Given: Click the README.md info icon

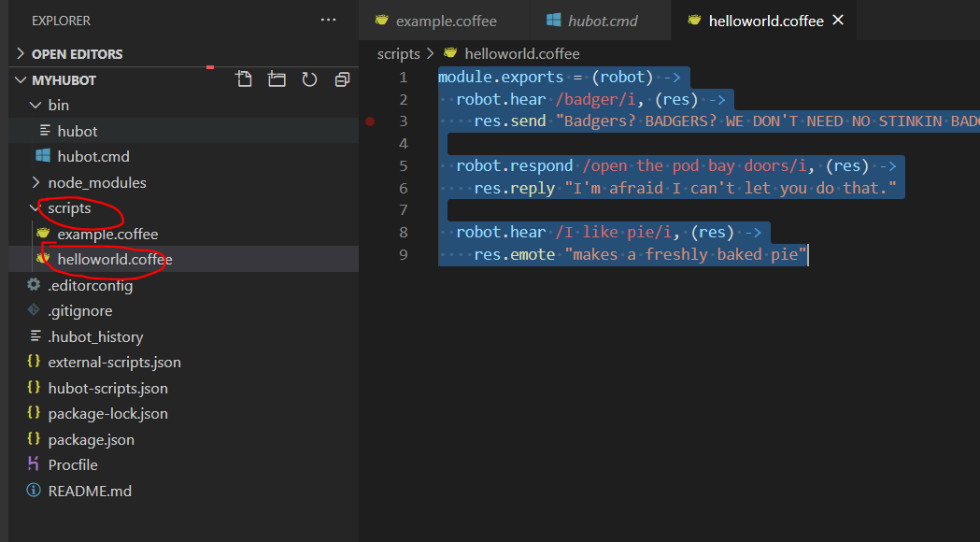Looking at the screenshot, I should pyautogui.click(x=34, y=491).
